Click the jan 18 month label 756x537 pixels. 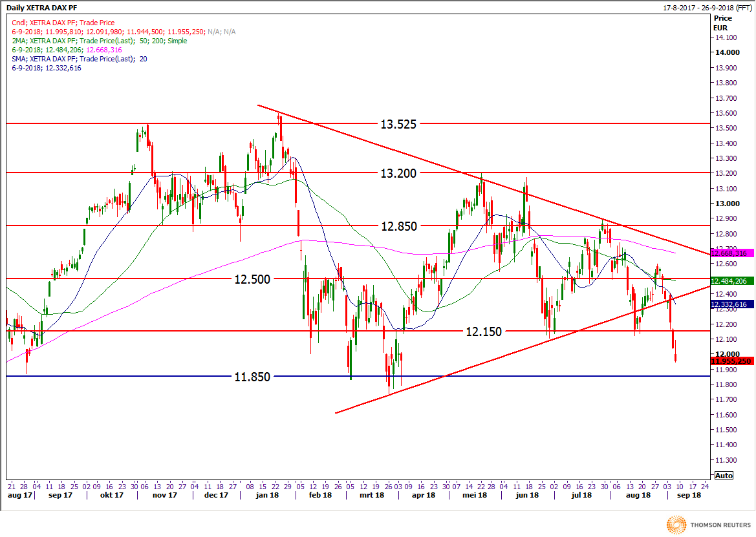268,495
